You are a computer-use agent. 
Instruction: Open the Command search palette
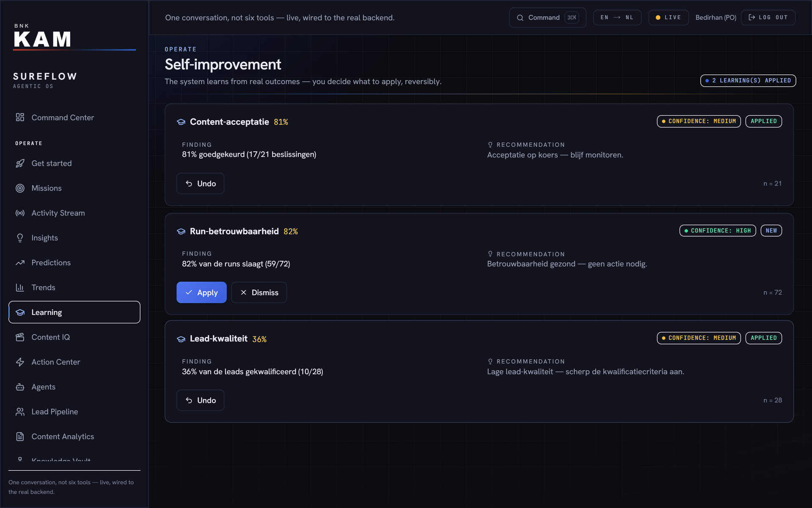548,18
